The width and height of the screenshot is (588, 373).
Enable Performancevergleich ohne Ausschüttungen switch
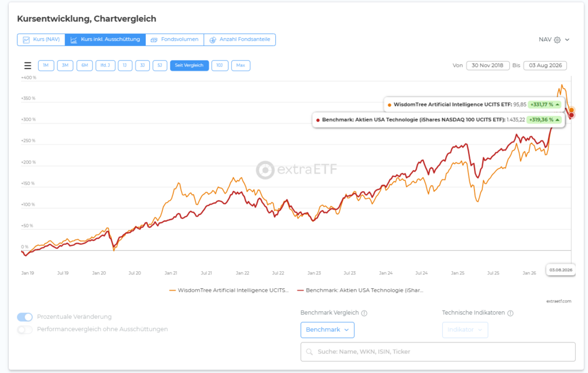(x=25, y=329)
